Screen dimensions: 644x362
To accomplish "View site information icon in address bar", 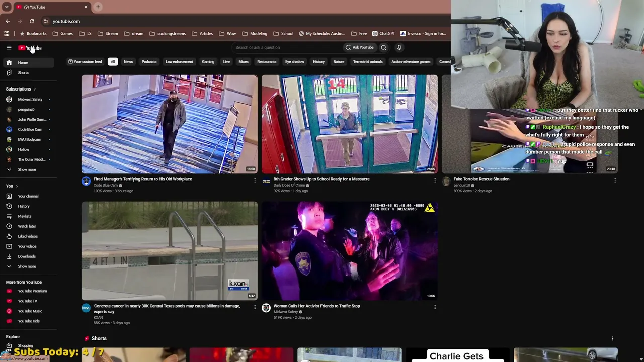I will click(46, 21).
